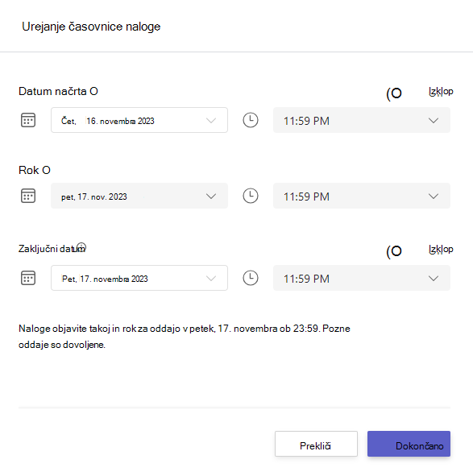Click the Izklop label for Zaključni datum
Viewport: 473px width, 476px height.
pyautogui.click(x=441, y=249)
